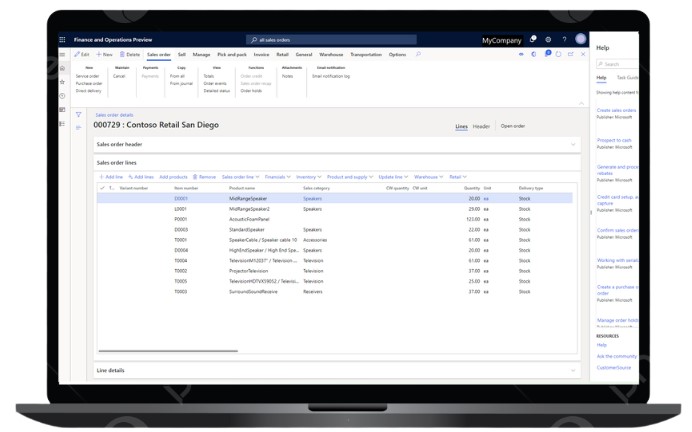Image resolution: width=692 pixels, height=432 pixels.
Task: Switch to Header view
Action: click(x=481, y=127)
